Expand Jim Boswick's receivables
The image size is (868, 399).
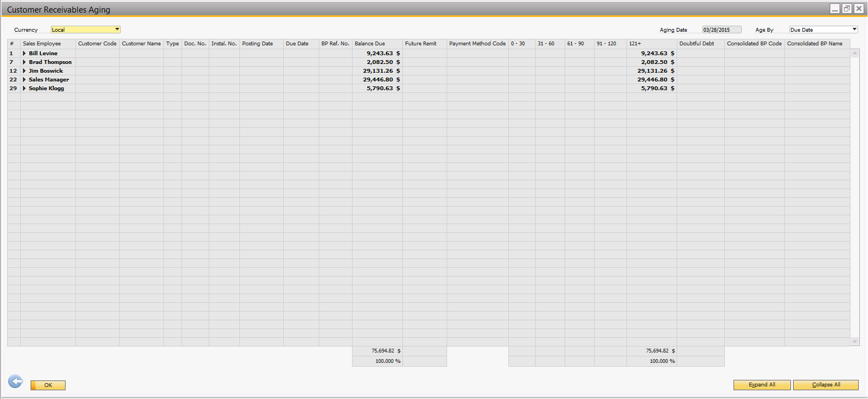point(24,71)
